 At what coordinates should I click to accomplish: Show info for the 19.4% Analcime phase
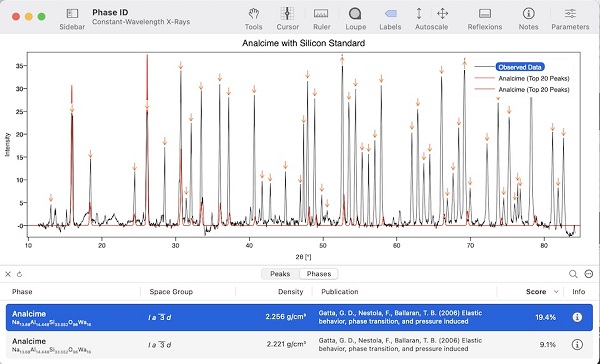coord(577,317)
